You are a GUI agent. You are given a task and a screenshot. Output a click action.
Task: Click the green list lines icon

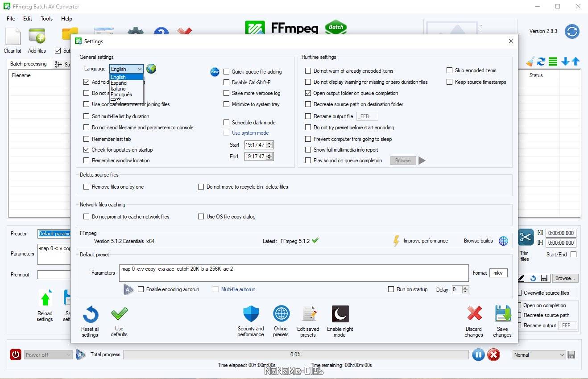click(553, 62)
